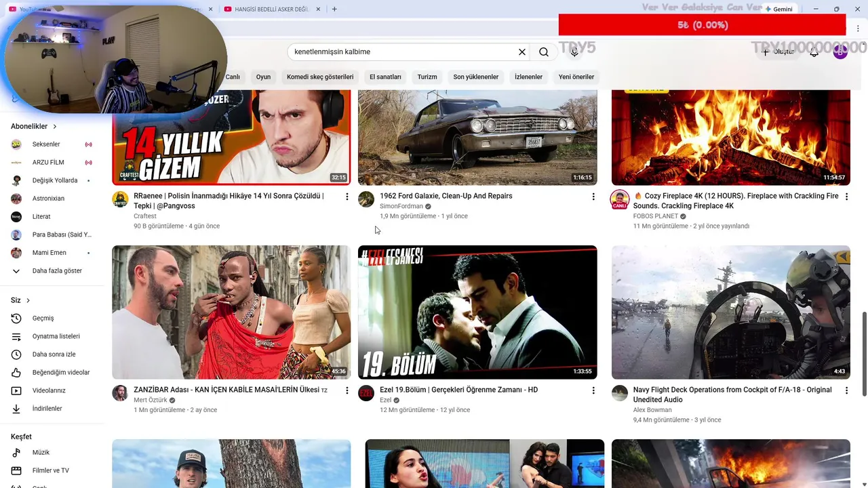Select the Son yüklenenler filter chip

tap(476, 77)
